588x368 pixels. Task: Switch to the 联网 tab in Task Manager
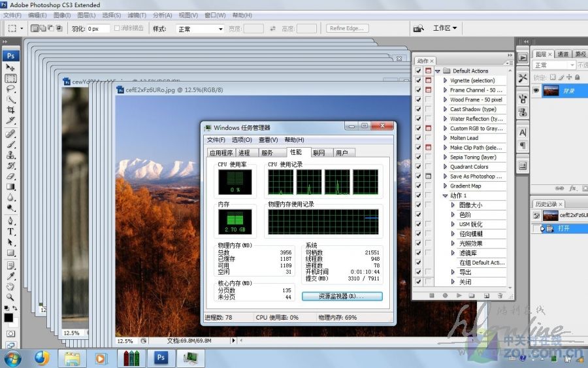point(319,152)
